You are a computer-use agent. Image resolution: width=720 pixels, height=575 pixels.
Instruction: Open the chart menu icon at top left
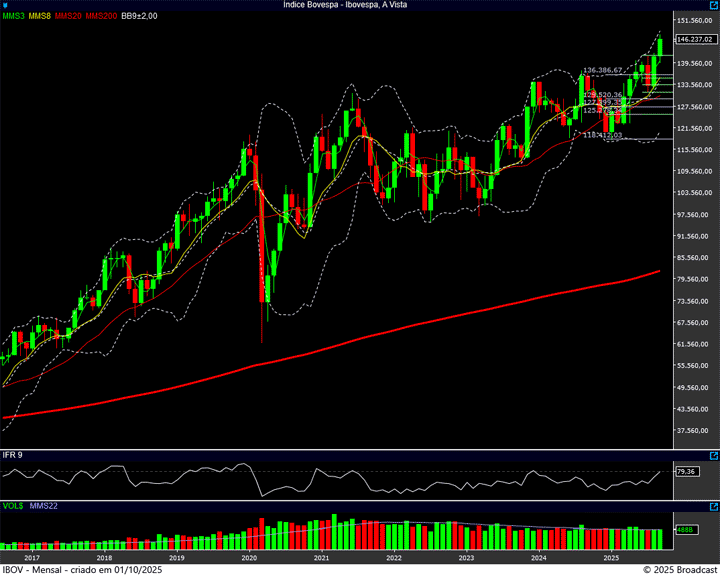point(6,5)
